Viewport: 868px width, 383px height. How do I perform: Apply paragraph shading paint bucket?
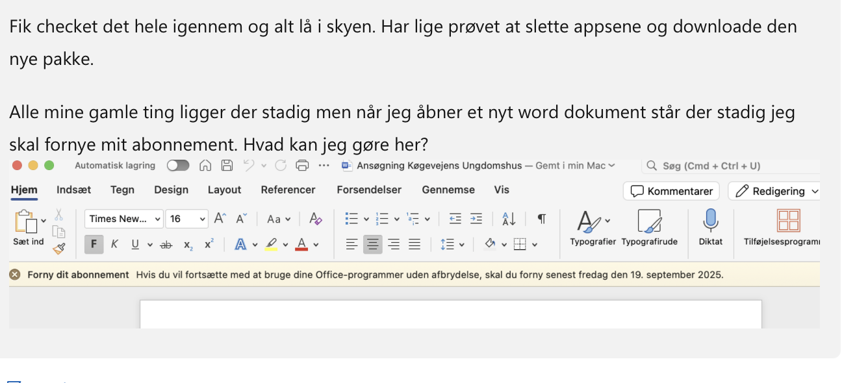pos(491,245)
